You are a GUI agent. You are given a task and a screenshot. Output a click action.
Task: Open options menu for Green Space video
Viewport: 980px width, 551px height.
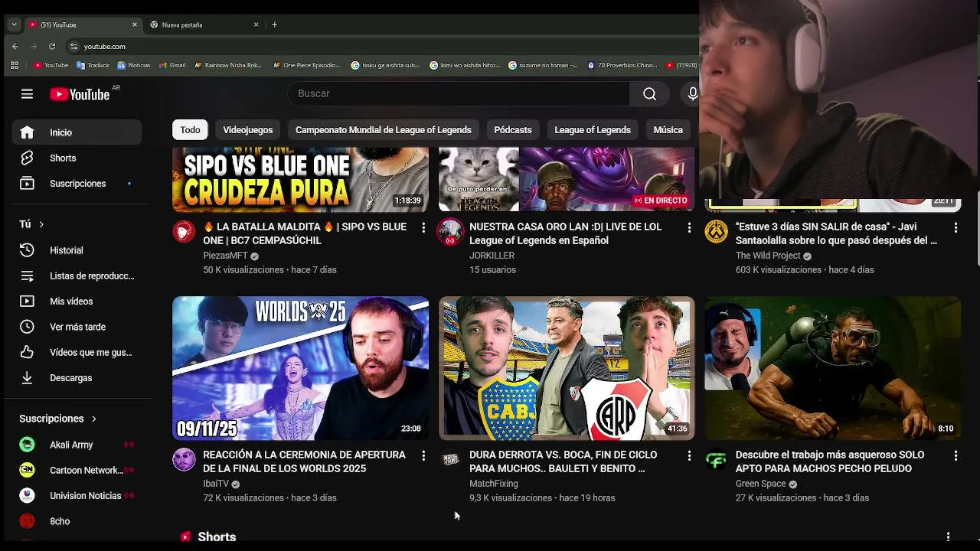(x=955, y=455)
